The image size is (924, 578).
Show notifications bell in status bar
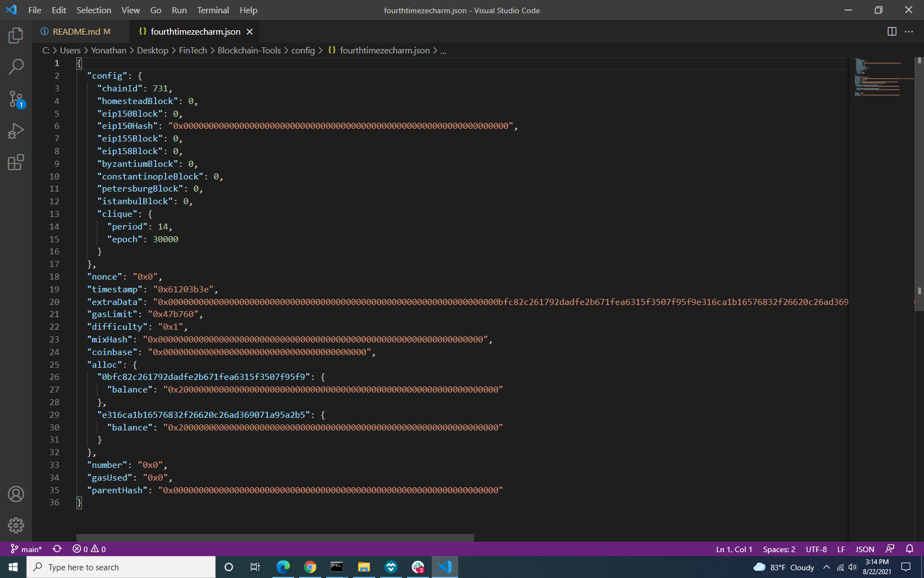pos(910,549)
